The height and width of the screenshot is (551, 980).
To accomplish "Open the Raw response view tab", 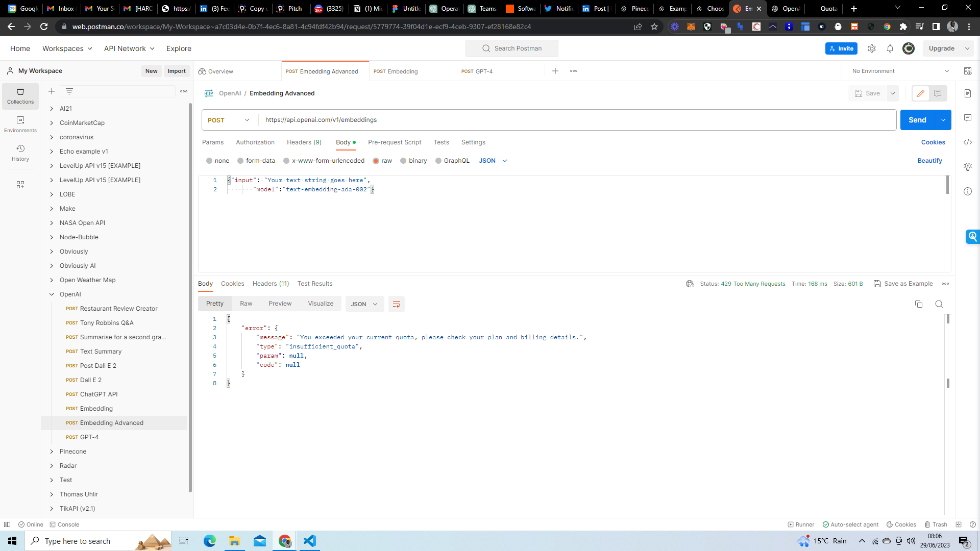I will tap(246, 304).
